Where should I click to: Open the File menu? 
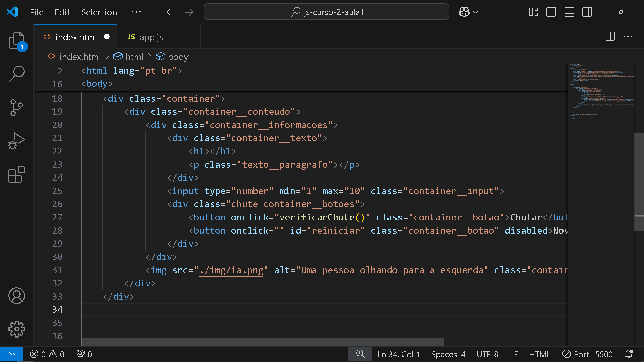coord(37,12)
